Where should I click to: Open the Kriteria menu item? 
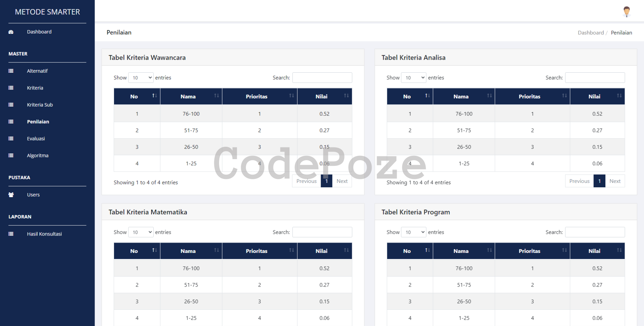[35, 88]
